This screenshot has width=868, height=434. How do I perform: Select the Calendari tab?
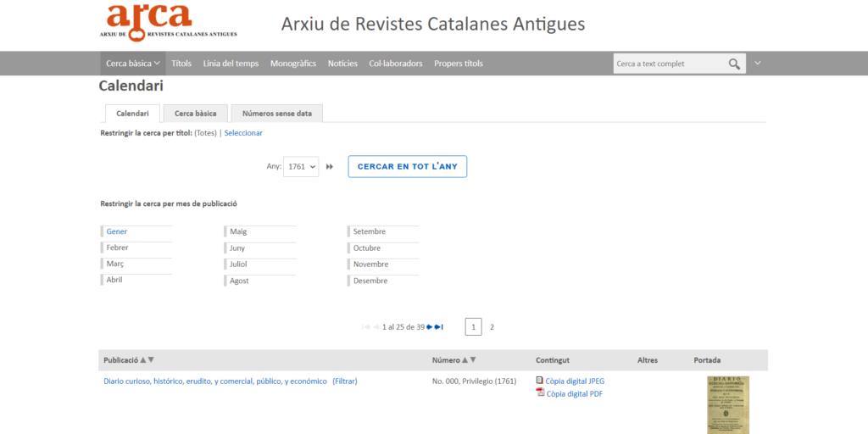click(133, 114)
